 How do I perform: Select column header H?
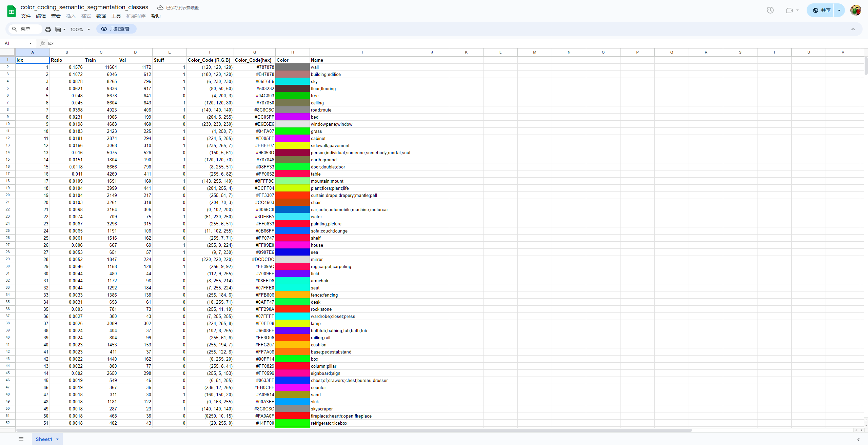click(x=292, y=52)
